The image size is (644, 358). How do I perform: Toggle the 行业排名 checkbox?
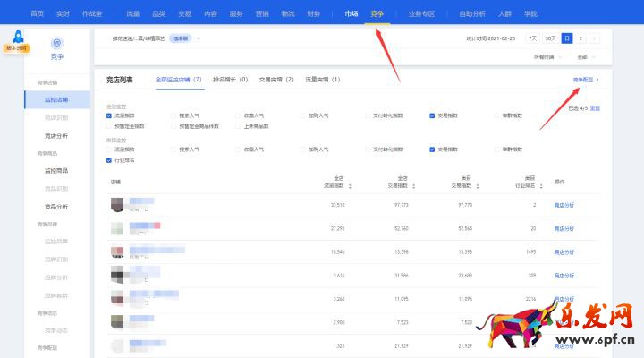click(x=109, y=160)
